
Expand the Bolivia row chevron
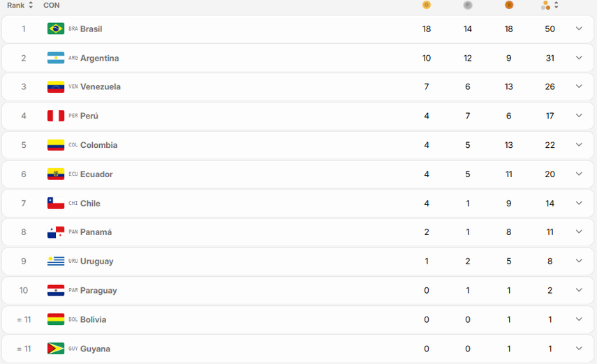[579, 319]
